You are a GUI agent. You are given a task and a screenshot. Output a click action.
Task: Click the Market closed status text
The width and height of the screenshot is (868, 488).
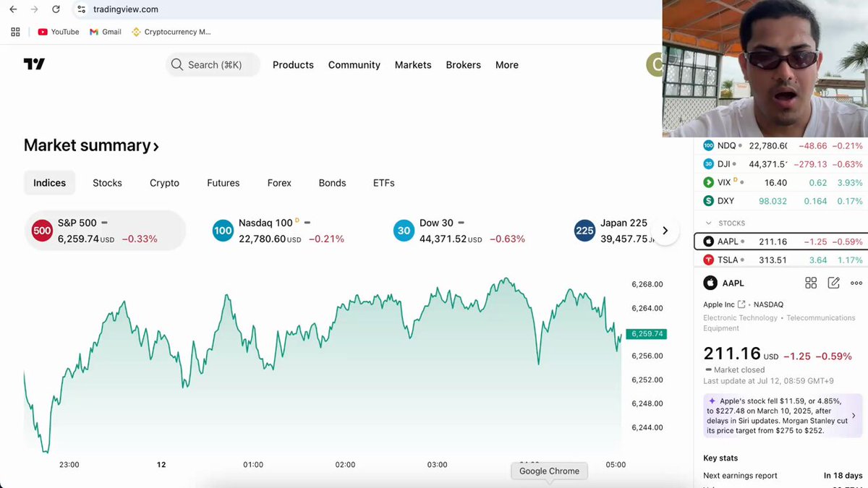click(739, 369)
